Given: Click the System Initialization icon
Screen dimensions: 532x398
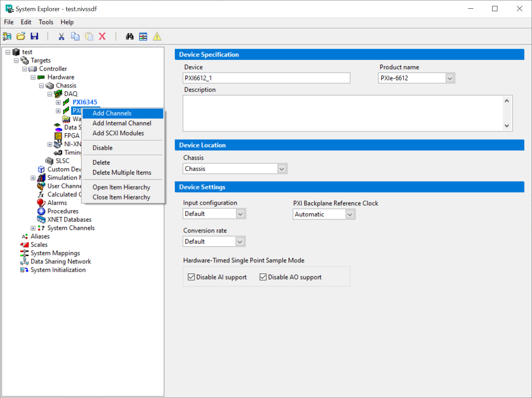Looking at the screenshot, I should 24,270.
